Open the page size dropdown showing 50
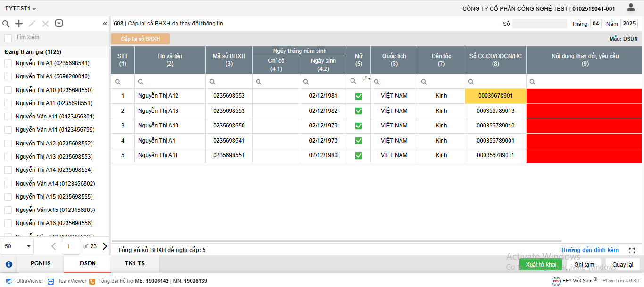This screenshot has width=644, height=287. [18, 246]
